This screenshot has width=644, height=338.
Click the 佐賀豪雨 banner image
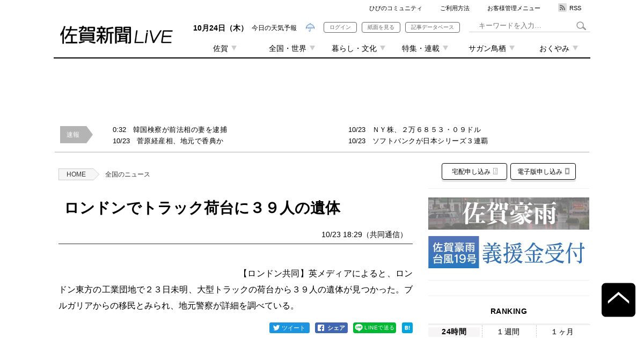point(509,214)
